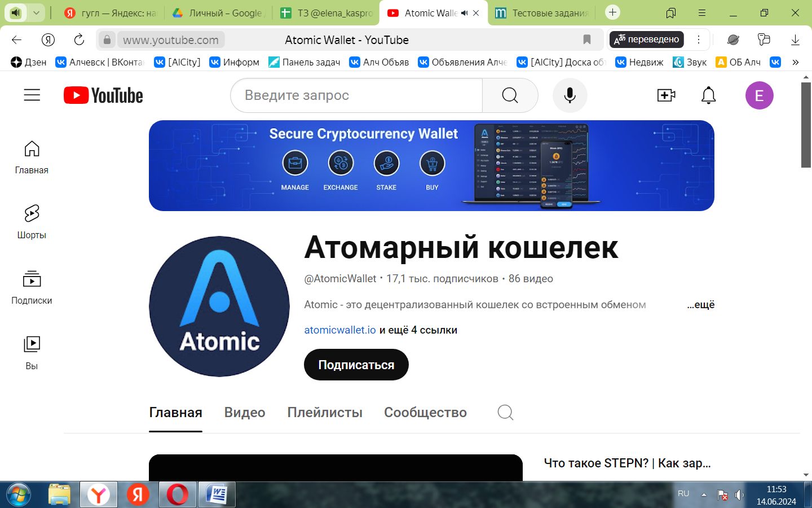Switch to ТЗ @elena_kaspro tab
The image size is (812, 508).
click(x=327, y=13)
